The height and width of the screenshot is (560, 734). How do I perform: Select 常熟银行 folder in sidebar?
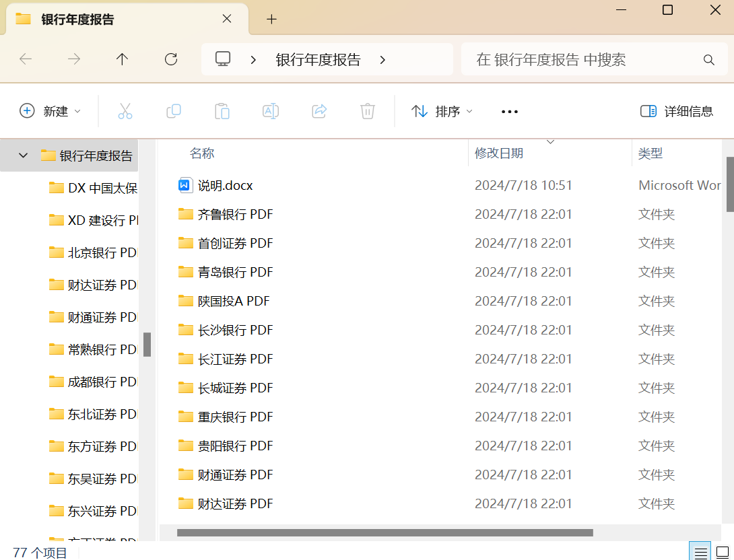tap(93, 349)
